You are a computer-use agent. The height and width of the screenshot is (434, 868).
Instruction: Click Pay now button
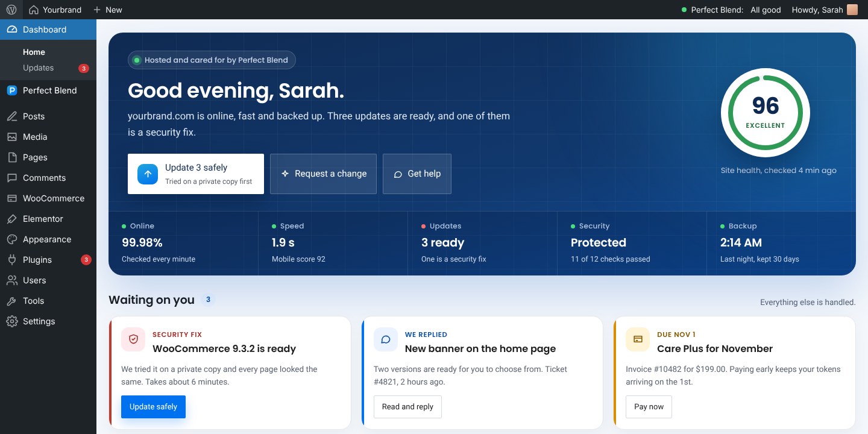649,407
